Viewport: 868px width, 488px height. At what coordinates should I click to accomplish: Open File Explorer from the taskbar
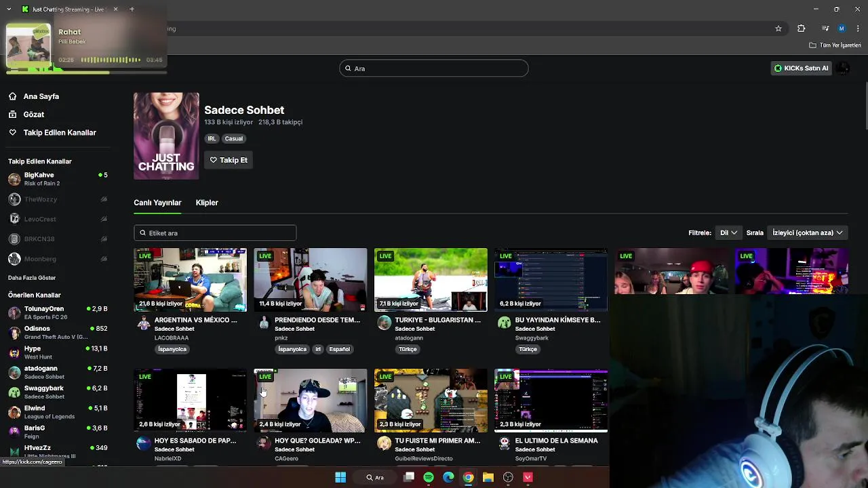click(x=488, y=477)
